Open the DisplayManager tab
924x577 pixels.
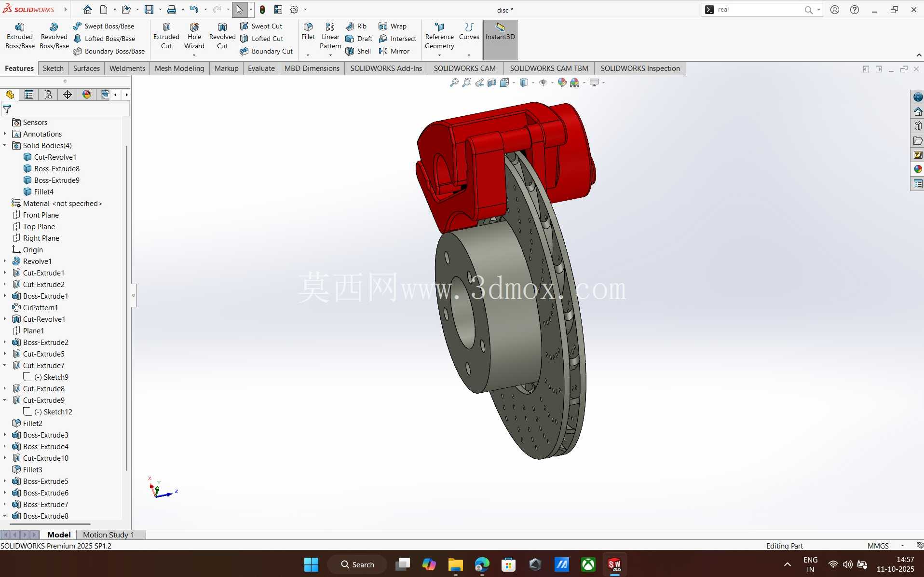87,95
